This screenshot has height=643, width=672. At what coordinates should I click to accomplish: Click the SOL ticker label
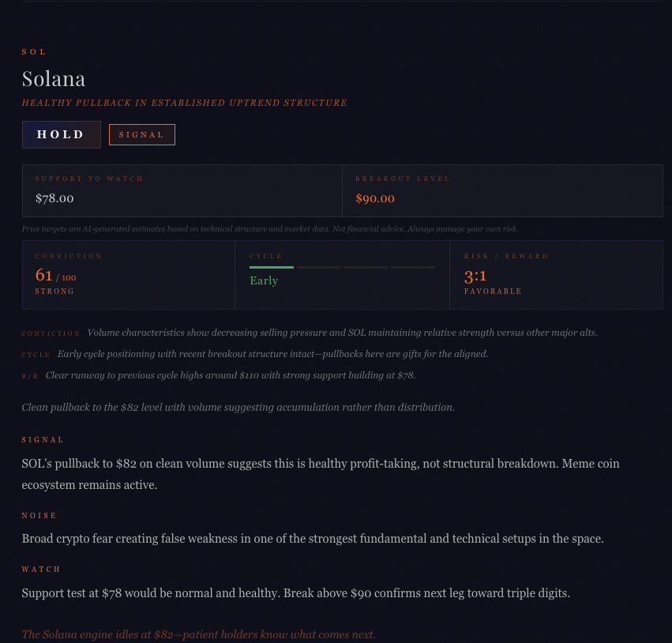tap(34, 52)
